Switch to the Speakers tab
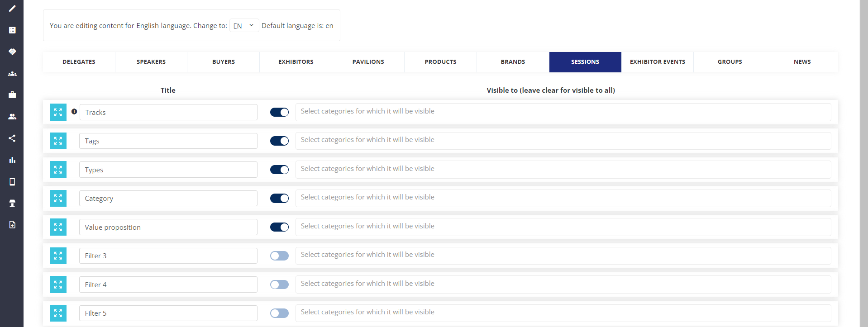The height and width of the screenshot is (327, 868). pos(151,62)
